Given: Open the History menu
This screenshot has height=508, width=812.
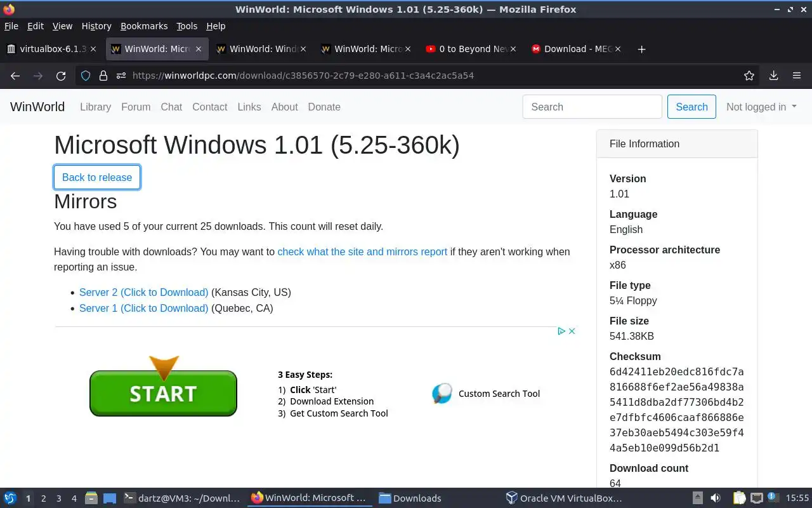Looking at the screenshot, I should (96, 26).
